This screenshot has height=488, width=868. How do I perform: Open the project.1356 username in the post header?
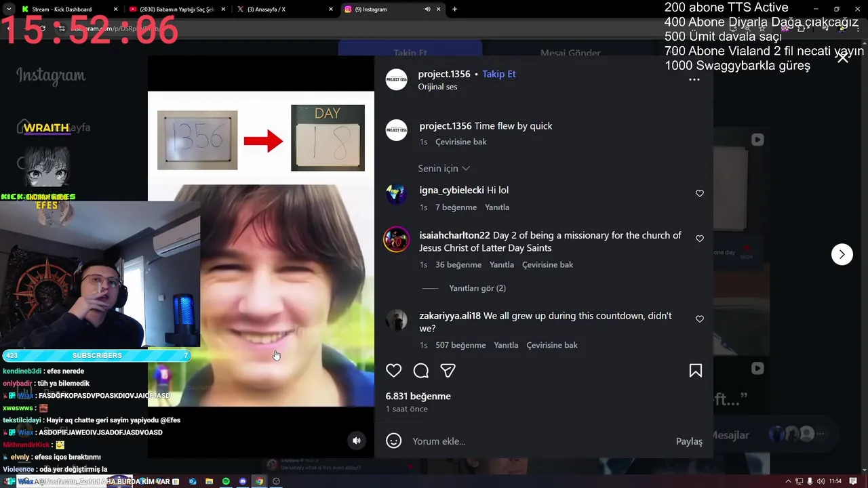coord(444,74)
